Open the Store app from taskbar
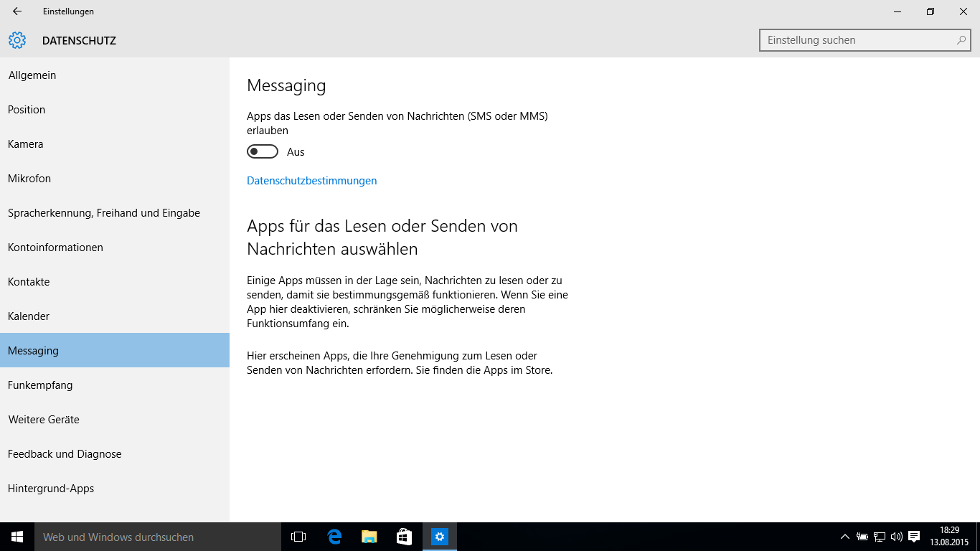This screenshot has width=980, height=551. coord(405,537)
